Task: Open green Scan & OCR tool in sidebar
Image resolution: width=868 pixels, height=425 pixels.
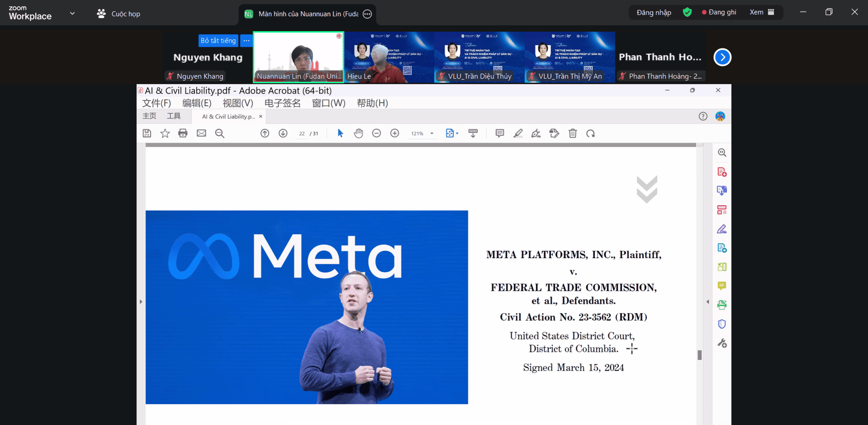Action: click(x=722, y=305)
